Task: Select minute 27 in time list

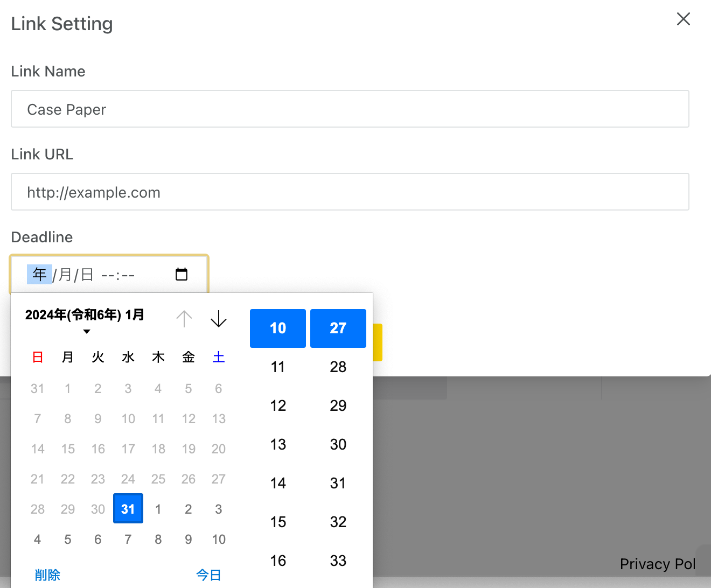Action: 338,328
